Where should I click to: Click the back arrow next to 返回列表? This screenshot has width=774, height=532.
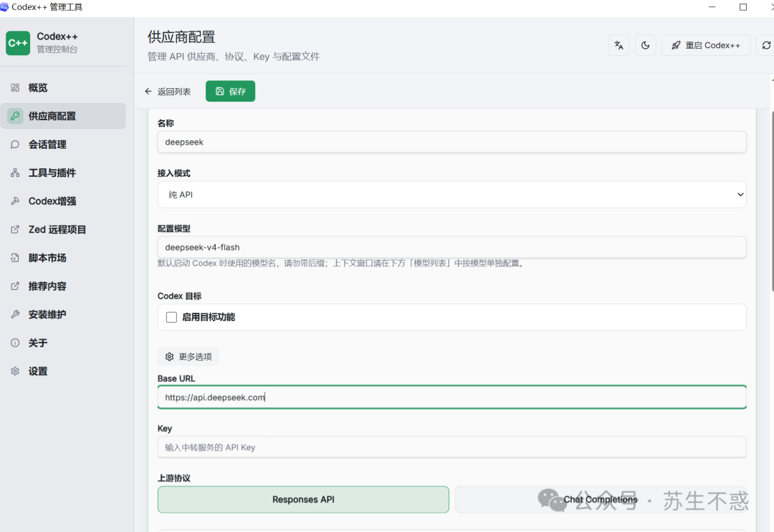[x=148, y=91]
